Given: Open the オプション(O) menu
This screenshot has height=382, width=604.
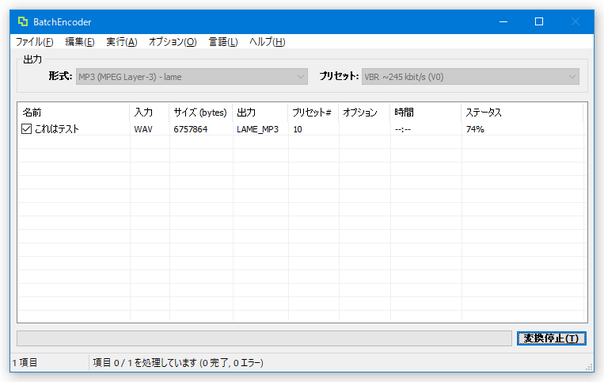Looking at the screenshot, I should pyautogui.click(x=173, y=42).
